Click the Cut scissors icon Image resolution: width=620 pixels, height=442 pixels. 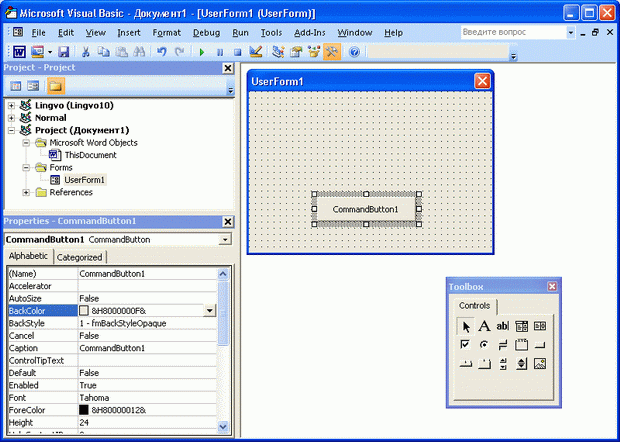[x=85, y=52]
